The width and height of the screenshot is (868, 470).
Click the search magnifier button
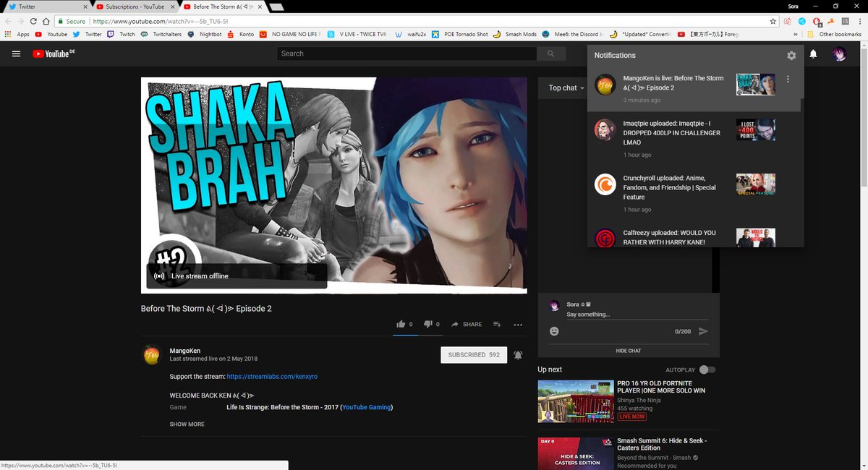pyautogui.click(x=551, y=54)
